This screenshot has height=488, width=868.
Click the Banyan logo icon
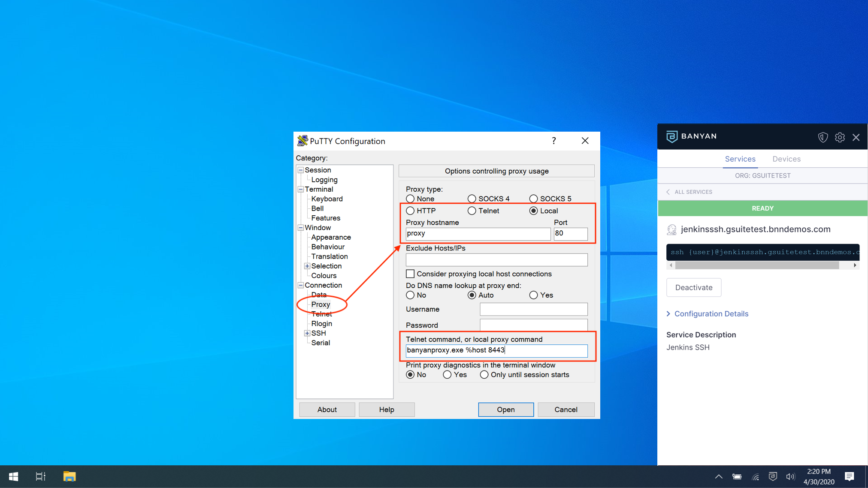[671, 136]
